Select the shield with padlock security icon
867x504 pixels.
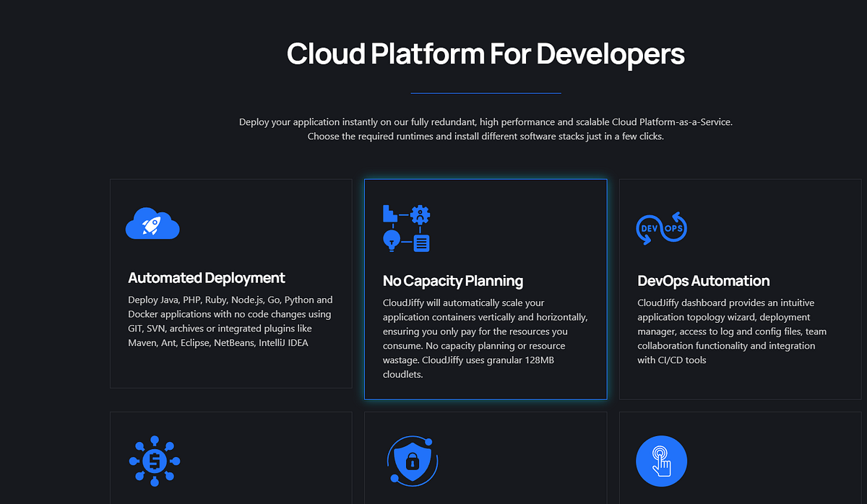tap(412, 461)
